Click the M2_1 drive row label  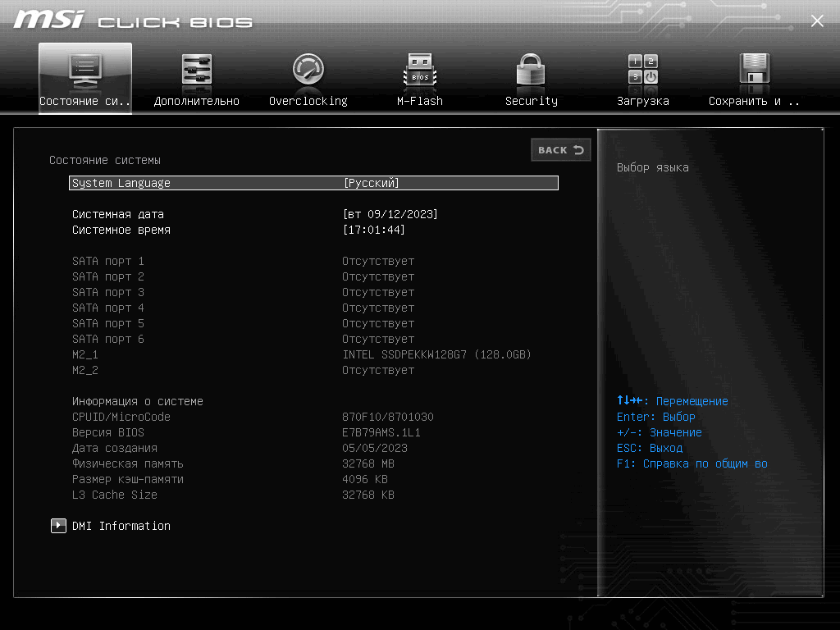tap(85, 354)
